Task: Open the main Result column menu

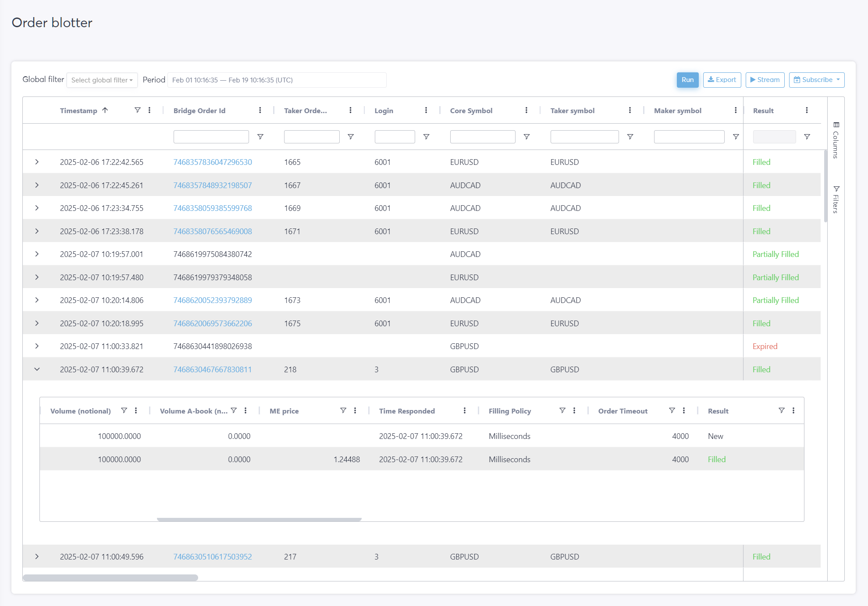Action: 807,110
